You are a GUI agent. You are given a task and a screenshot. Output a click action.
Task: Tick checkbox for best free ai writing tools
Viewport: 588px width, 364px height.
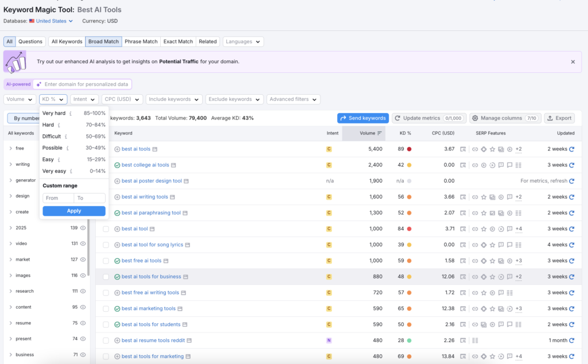106,293
